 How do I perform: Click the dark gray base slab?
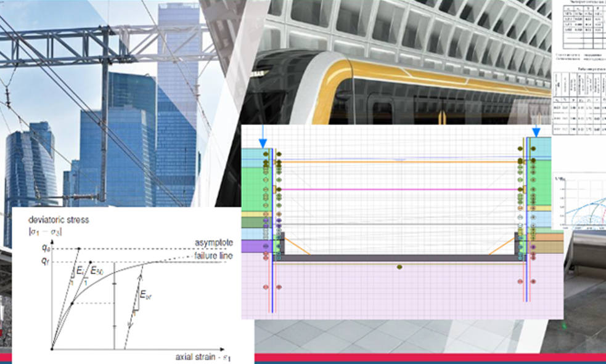(x=399, y=258)
